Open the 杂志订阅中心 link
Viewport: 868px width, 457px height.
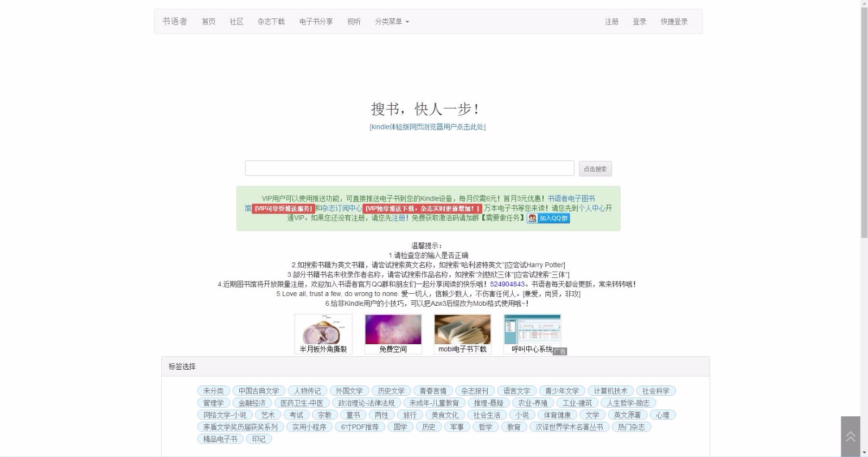[x=342, y=208]
